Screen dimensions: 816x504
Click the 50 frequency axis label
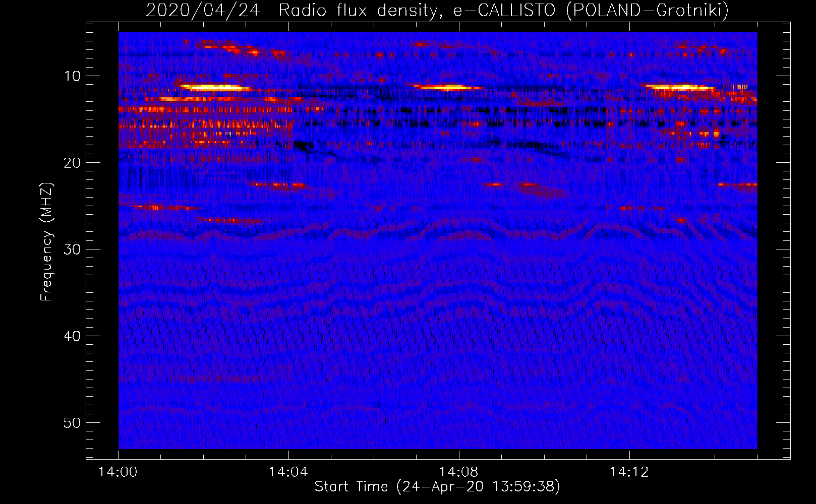coord(73,423)
